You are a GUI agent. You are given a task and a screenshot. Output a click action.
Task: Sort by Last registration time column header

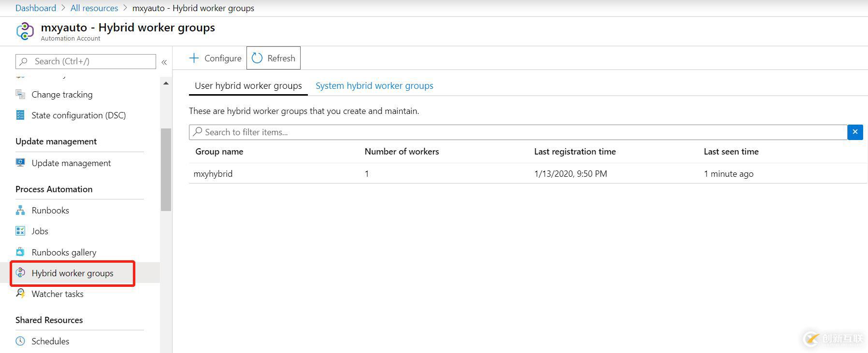pyautogui.click(x=575, y=151)
